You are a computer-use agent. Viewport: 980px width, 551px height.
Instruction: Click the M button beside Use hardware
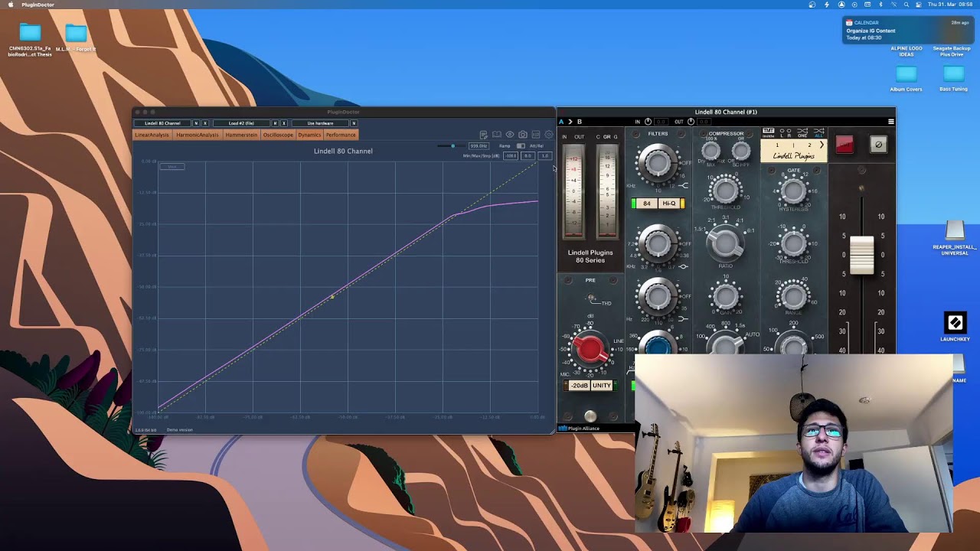(354, 123)
